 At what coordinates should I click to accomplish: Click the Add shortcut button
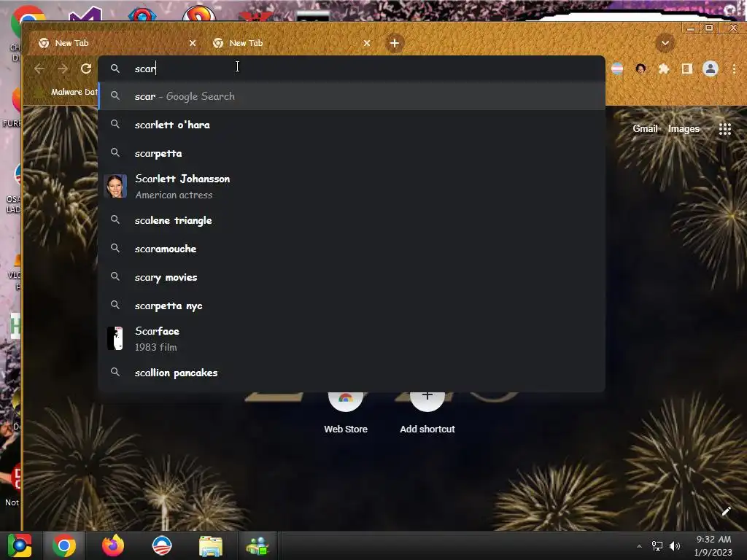coord(427,412)
